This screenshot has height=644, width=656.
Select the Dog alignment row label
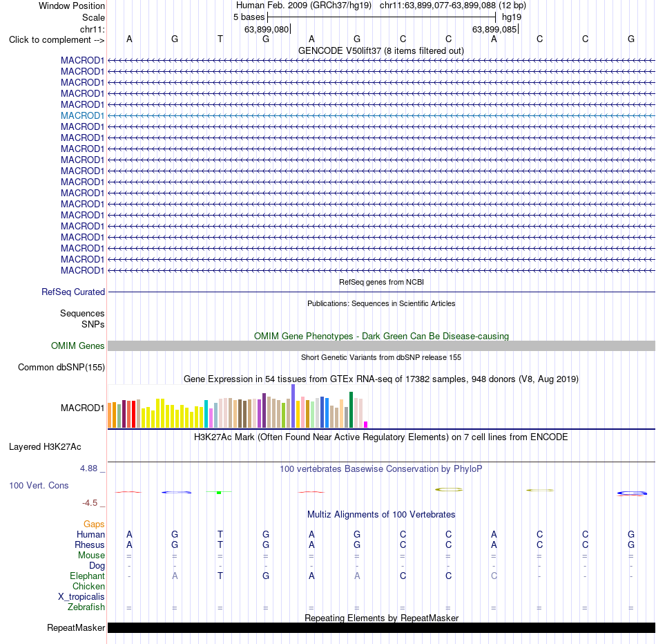[x=97, y=566]
